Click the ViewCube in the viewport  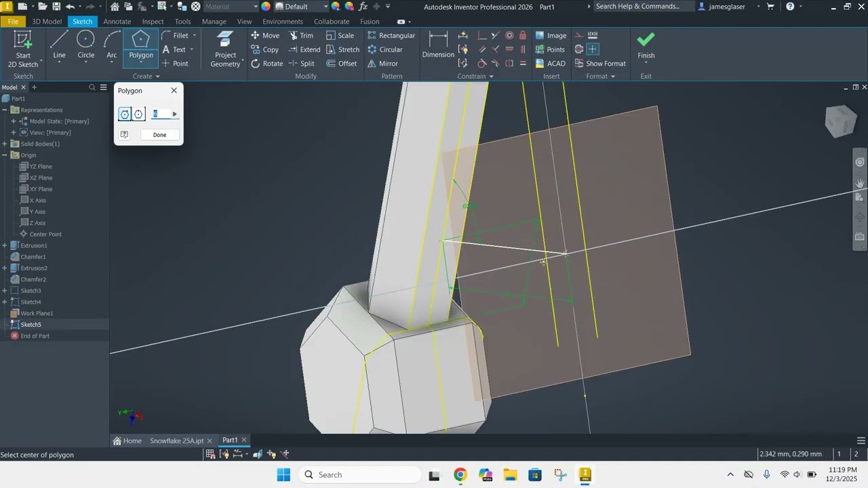point(841,121)
